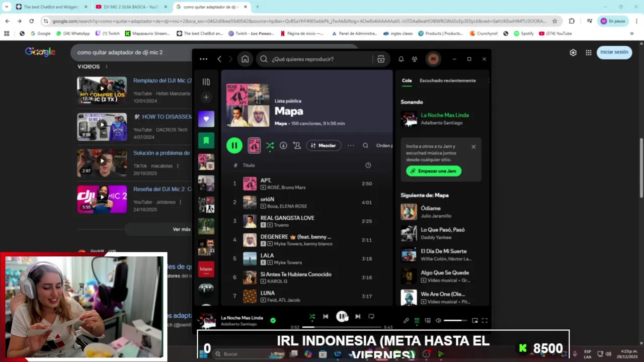Open Remplazo del DJI Mic video thumbnail

[x=102, y=90]
